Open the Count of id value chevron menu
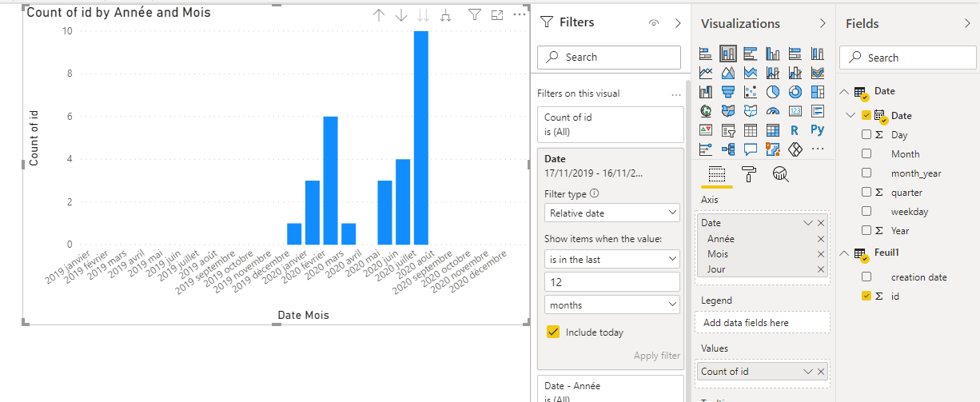 point(808,372)
